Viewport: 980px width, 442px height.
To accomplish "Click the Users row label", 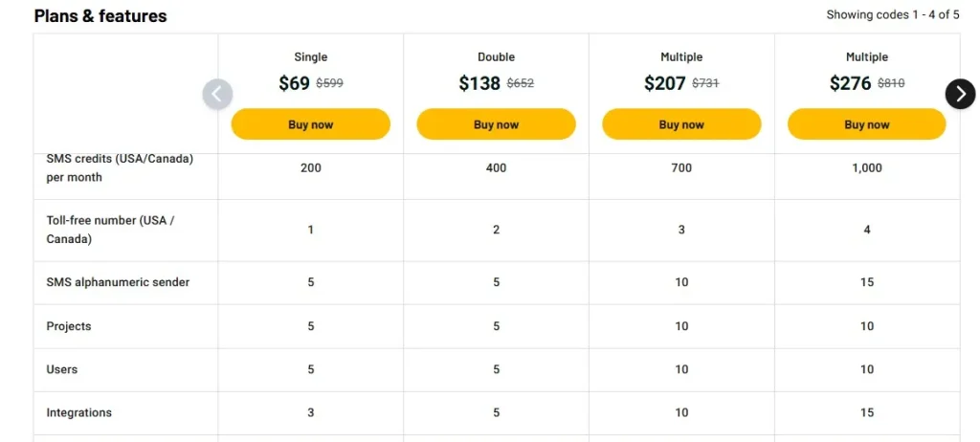I will click(62, 369).
